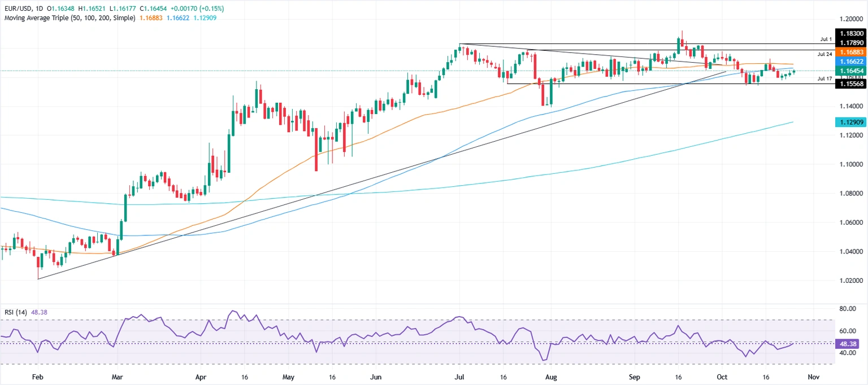Click the blue 1.16622 price scale badge
This screenshot has height=385, width=868.
pyautogui.click(x=851, y=62)
